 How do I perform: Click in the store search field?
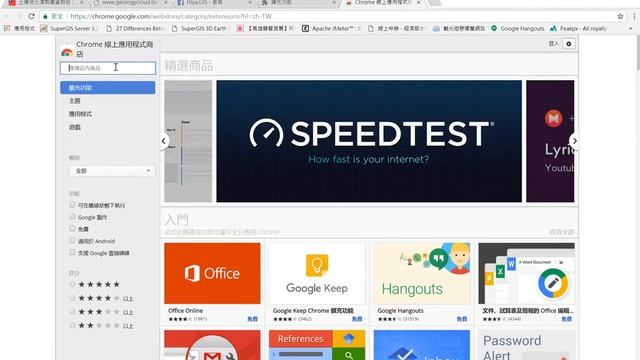point(108,68)
